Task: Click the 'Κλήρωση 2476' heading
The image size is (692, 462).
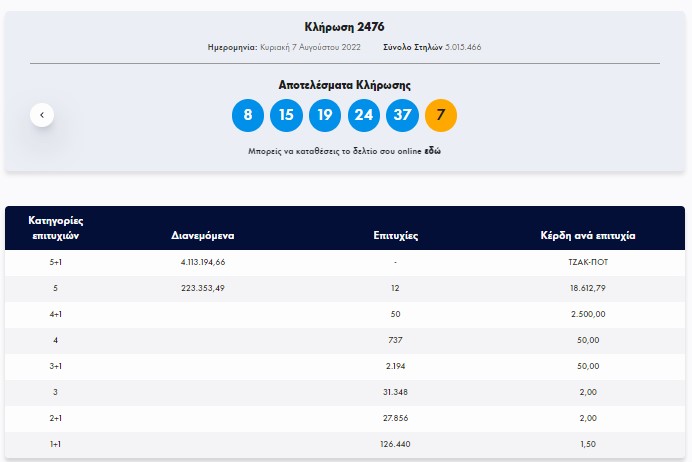Action: click(345, 26)
